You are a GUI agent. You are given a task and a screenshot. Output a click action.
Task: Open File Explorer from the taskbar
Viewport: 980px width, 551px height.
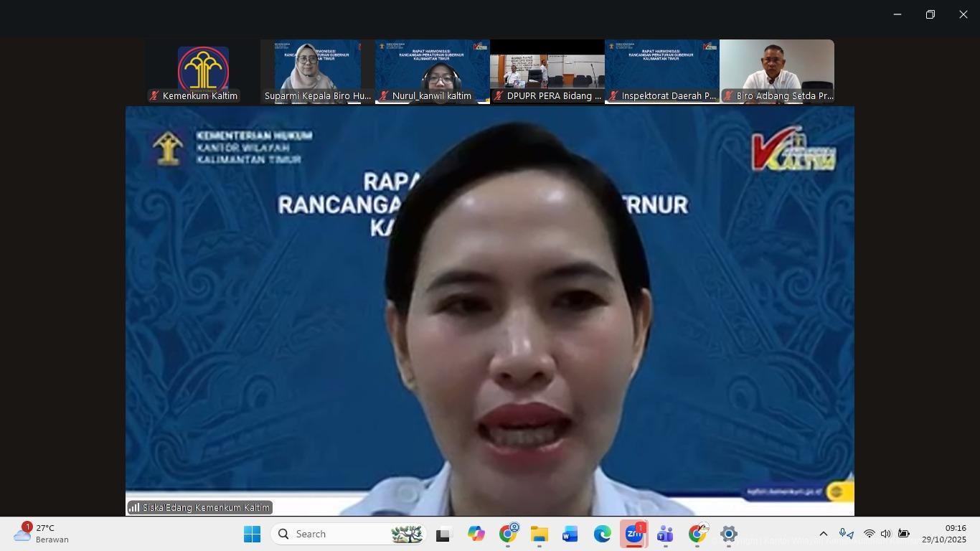tap(539, 534)
